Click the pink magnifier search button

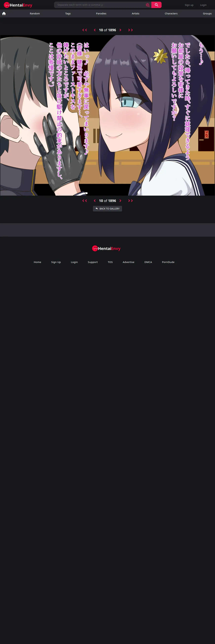(156, 5)
